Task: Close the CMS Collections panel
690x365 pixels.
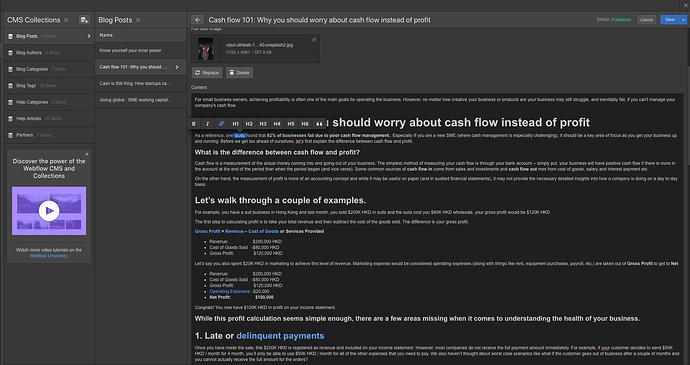Action: click(x=66, y=20)
